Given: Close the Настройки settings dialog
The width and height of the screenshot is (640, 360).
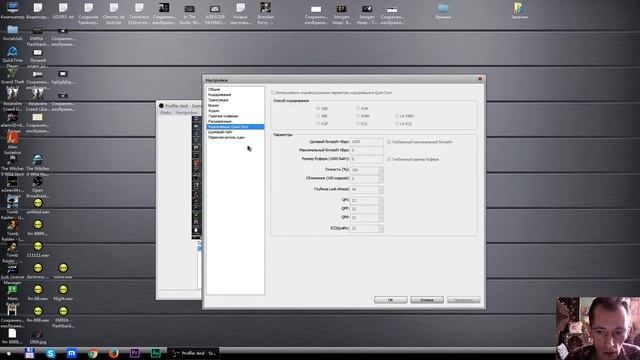Looking at the screenshot, I should [x=480, y=79].
